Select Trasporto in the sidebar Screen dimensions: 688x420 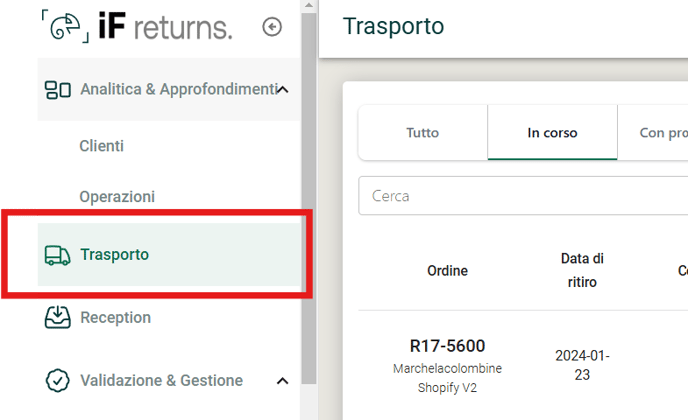pos(169,255)
